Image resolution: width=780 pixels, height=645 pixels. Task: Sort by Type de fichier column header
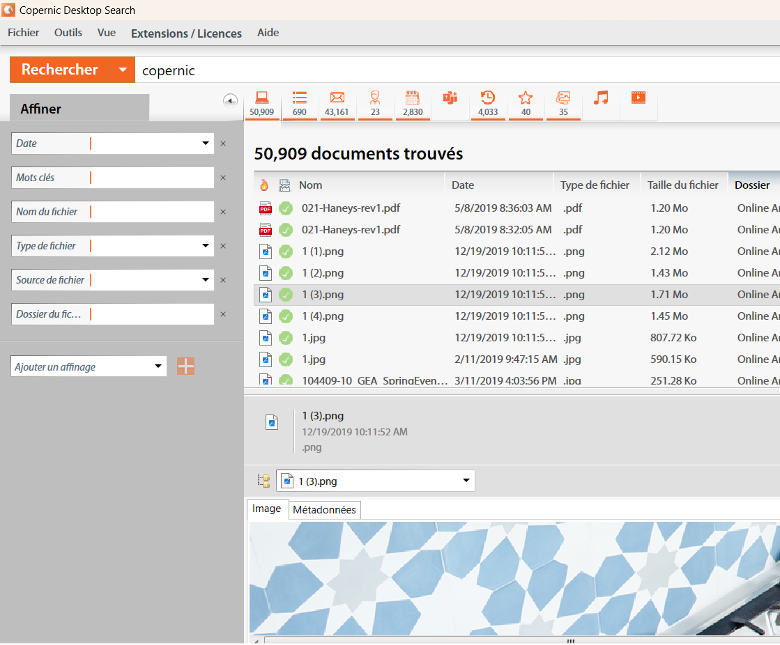pos(595,185)
